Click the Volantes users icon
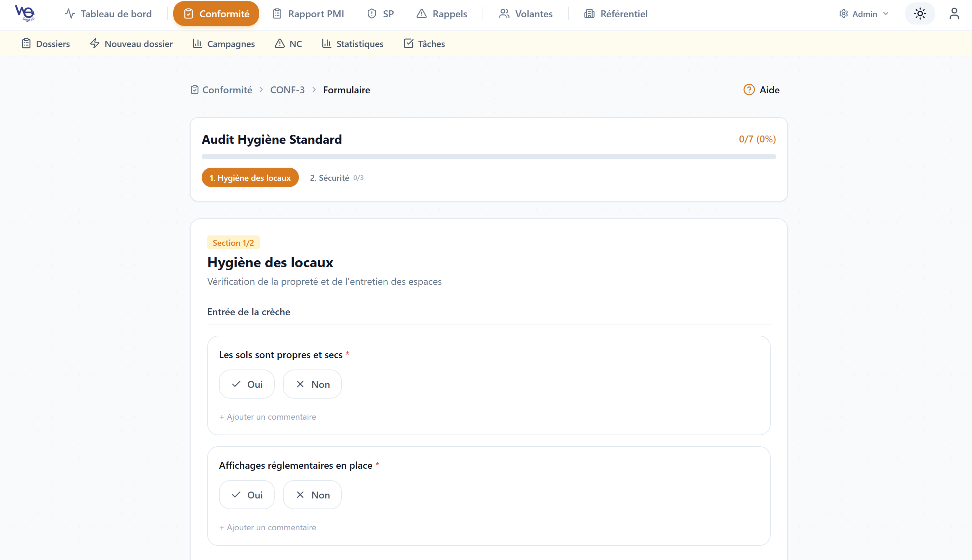 [504, 14]
